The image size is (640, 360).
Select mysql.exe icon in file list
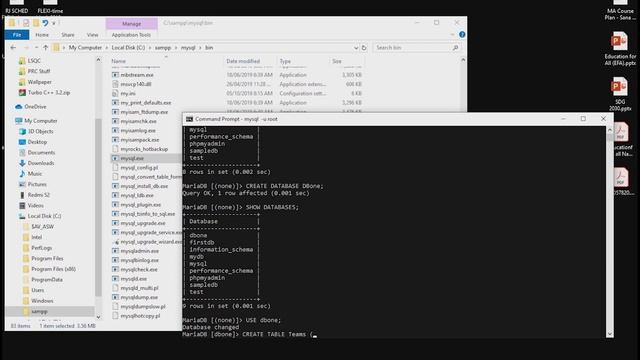tap(115, 158)
